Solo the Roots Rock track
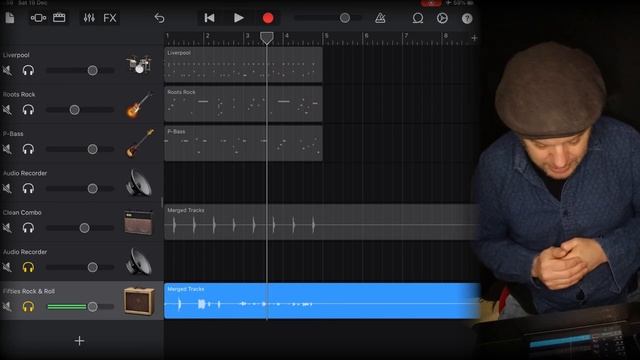The image size is (640, 360). 28,110
